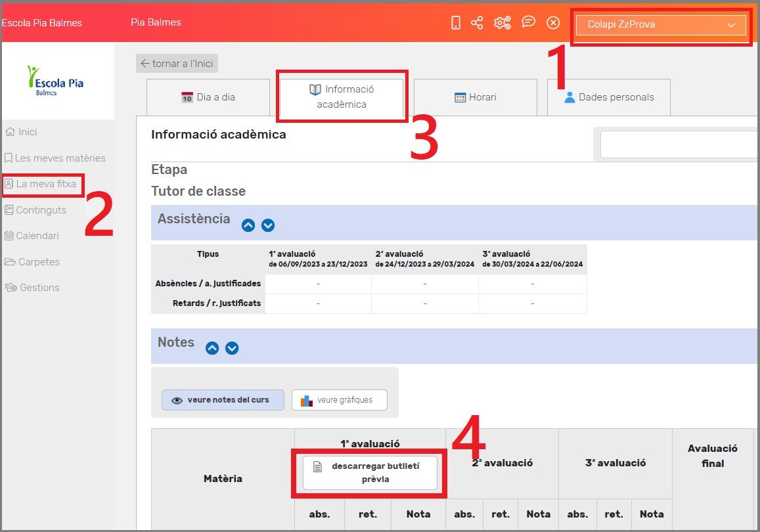
Task: Go to Les meves matèries
Action: [60, 158]
